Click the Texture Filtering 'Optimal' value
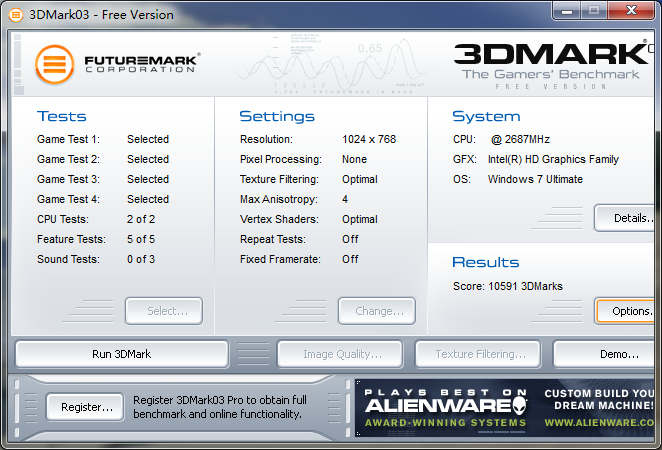The width and height of the screenshot is (662, 450). (x=360, y=179)
